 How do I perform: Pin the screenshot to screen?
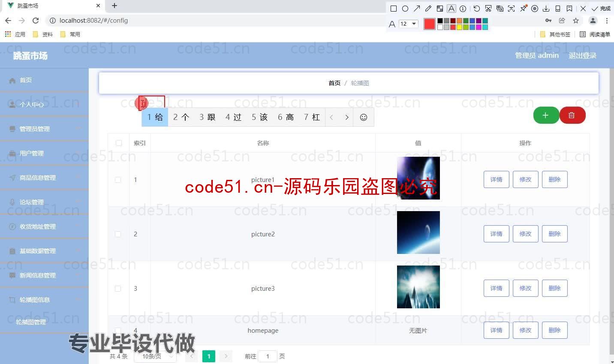tap(523, 9)
